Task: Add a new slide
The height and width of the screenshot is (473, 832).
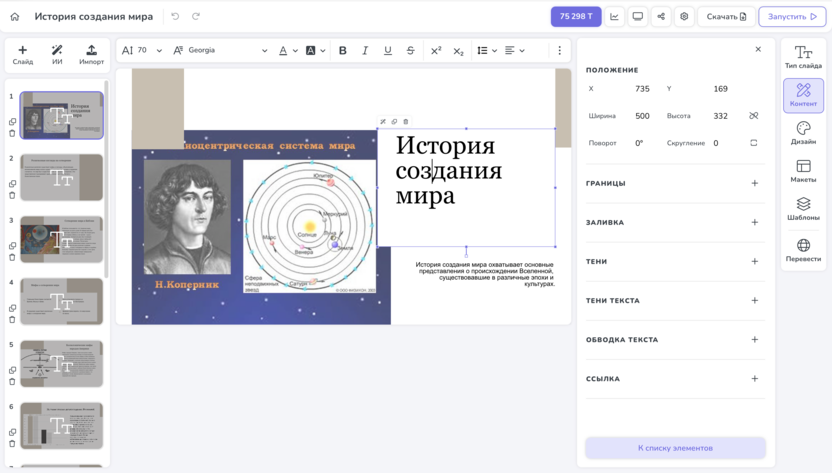Action: click(23, 55)
